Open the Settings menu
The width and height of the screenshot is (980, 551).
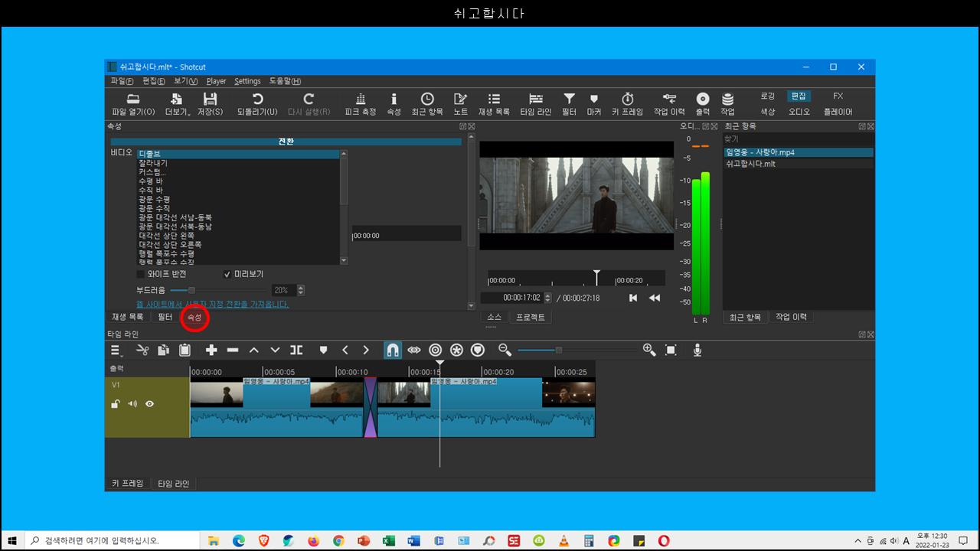coord(247,81)
